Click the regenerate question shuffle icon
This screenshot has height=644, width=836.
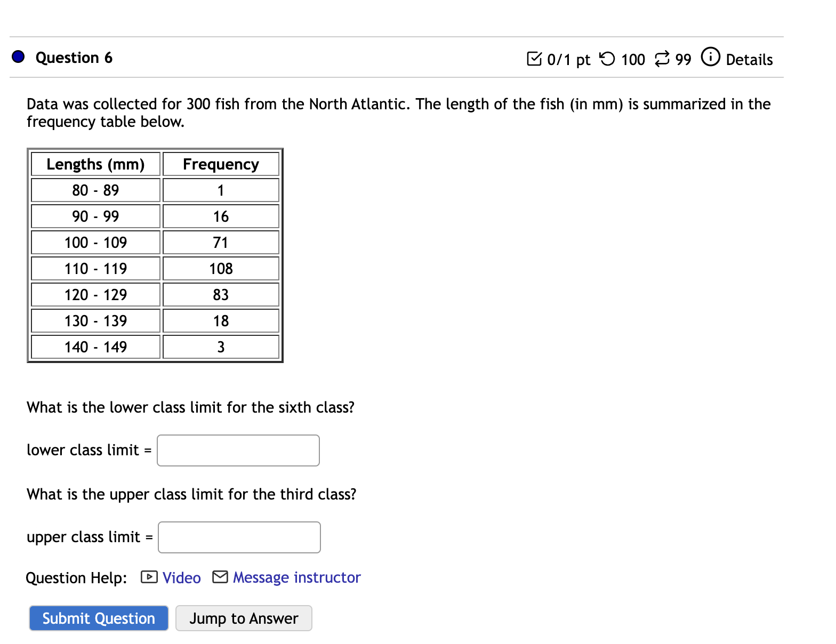pos(661,59)
